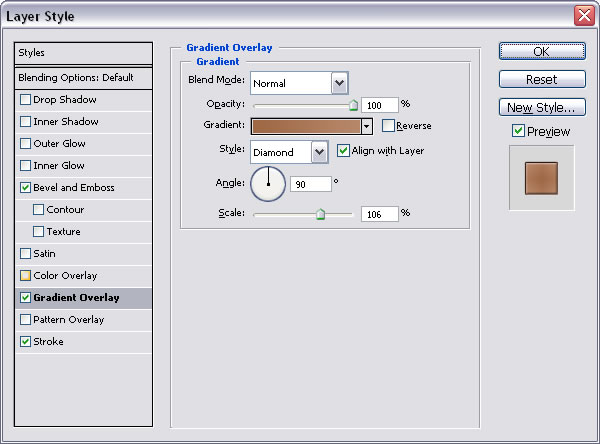Open the Inner Shadow settings label
600x444 pixels.
(x=66, y=122)
